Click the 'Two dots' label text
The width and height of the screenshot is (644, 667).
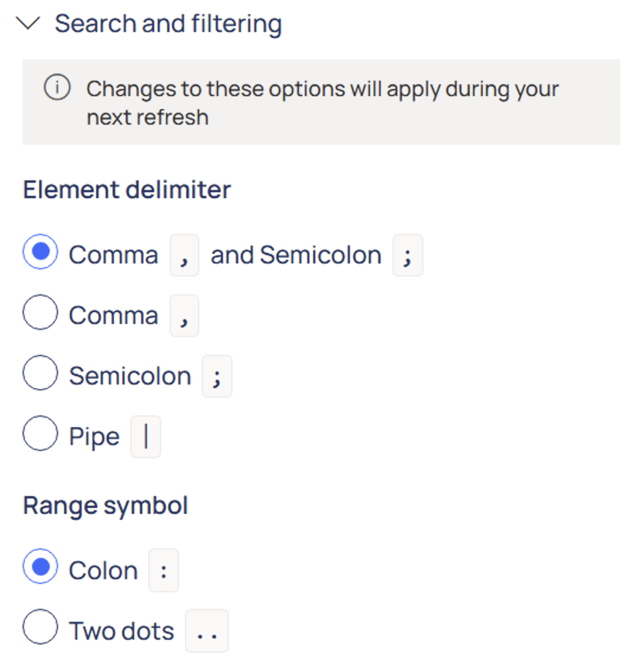coord(122,631)
